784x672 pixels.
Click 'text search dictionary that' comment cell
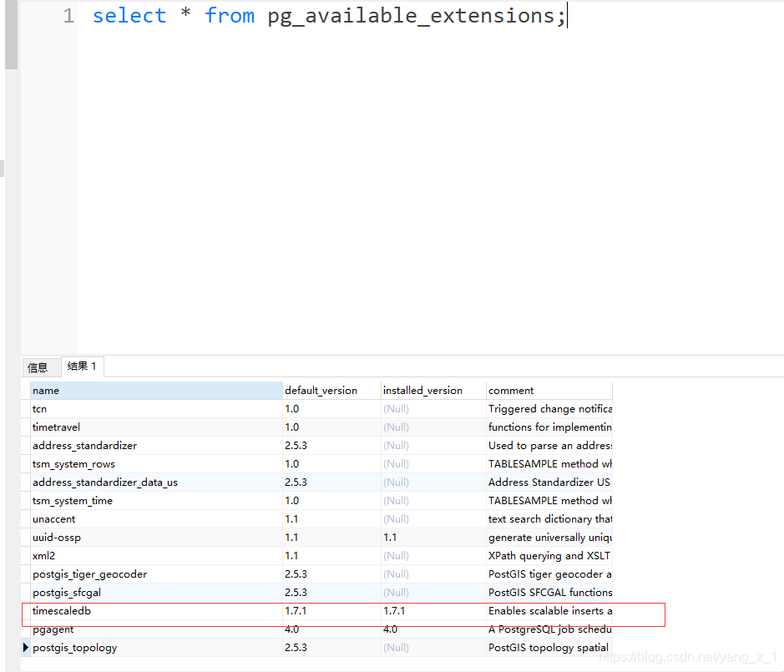(x=549, y=519)
